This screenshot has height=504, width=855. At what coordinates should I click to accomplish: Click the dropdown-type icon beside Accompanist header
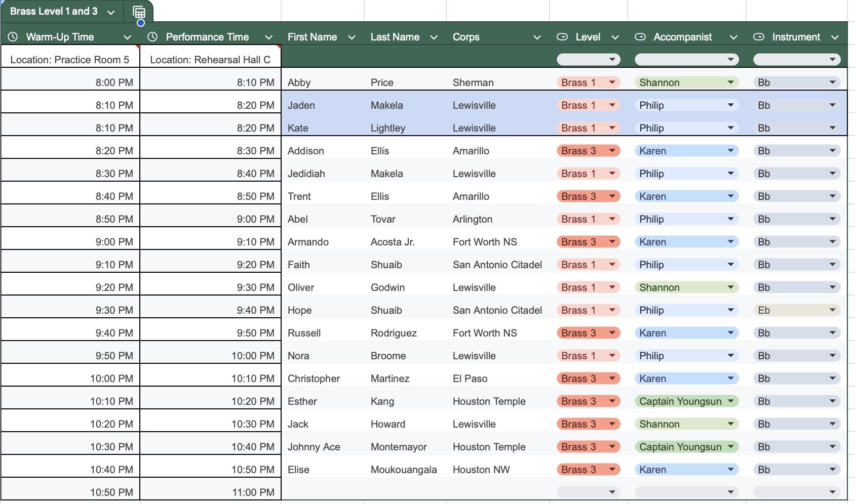coord(640,37)
